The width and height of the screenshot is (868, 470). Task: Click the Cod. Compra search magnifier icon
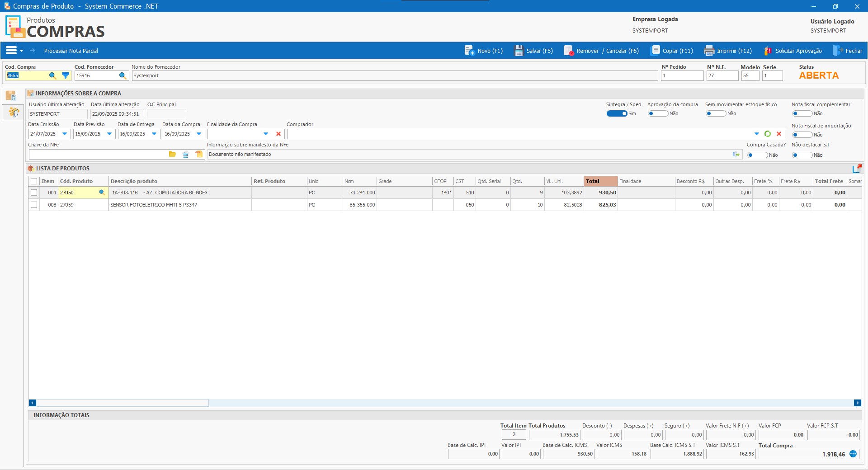point(52,76)
